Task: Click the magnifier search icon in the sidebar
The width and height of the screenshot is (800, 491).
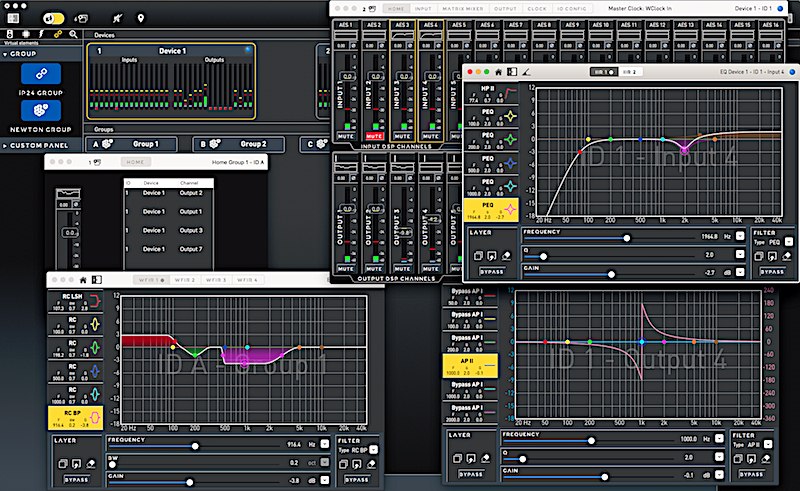Action: pos(73,34)
